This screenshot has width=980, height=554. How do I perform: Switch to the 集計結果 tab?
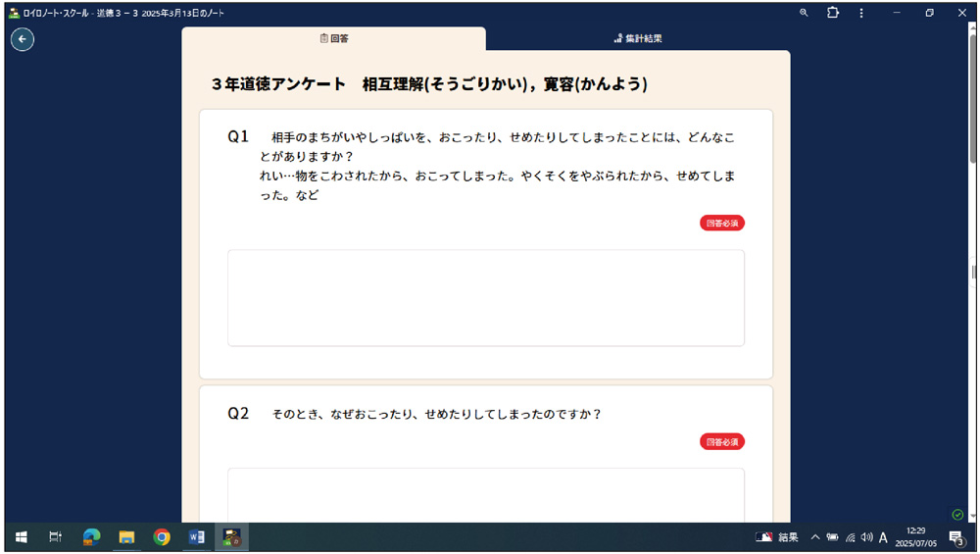pyautogui.click(x=638, y=39)
